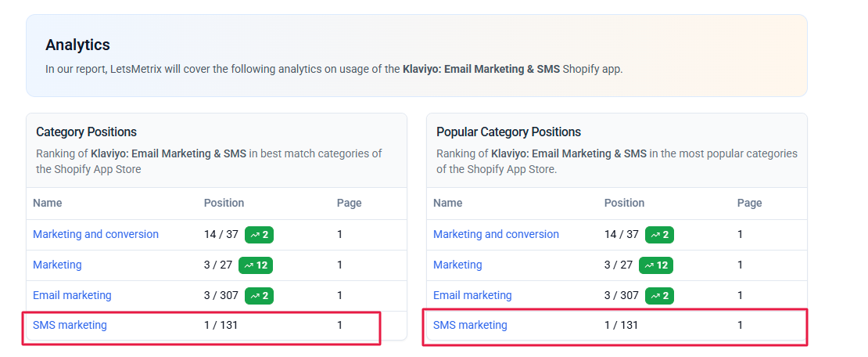The image size is (868, 357).
Task: Click Position column header in best-match Category Positions
Action: 224,203
